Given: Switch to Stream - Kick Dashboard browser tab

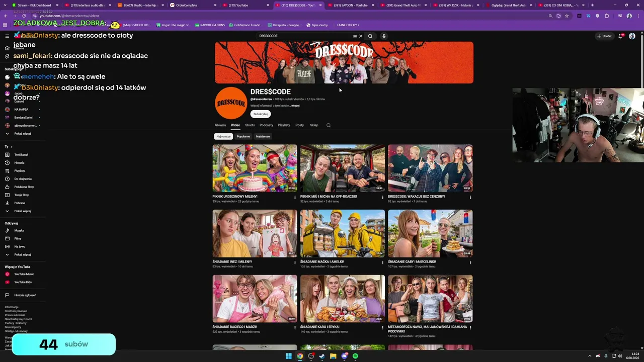Looking at the screenshot, I should tap(35, 5).
